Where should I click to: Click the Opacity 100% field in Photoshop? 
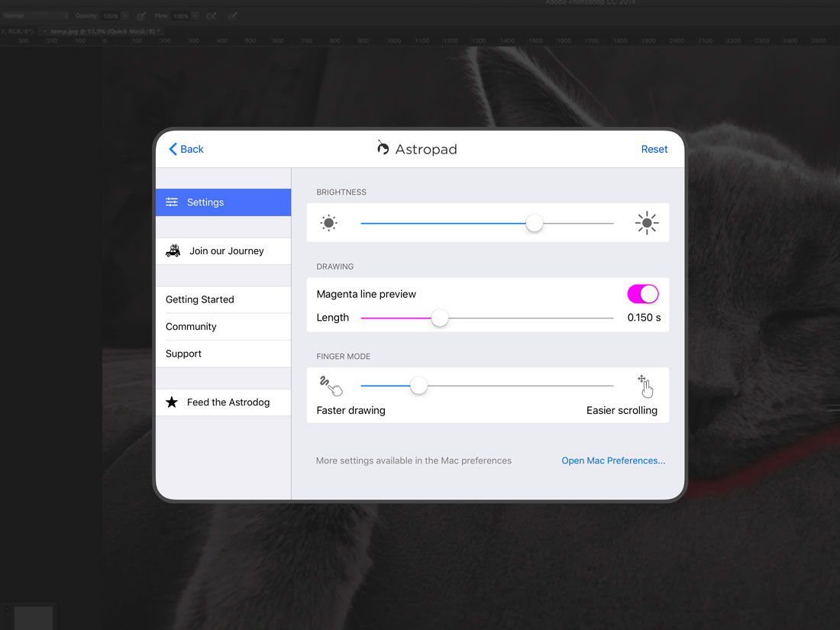(111, 16)
